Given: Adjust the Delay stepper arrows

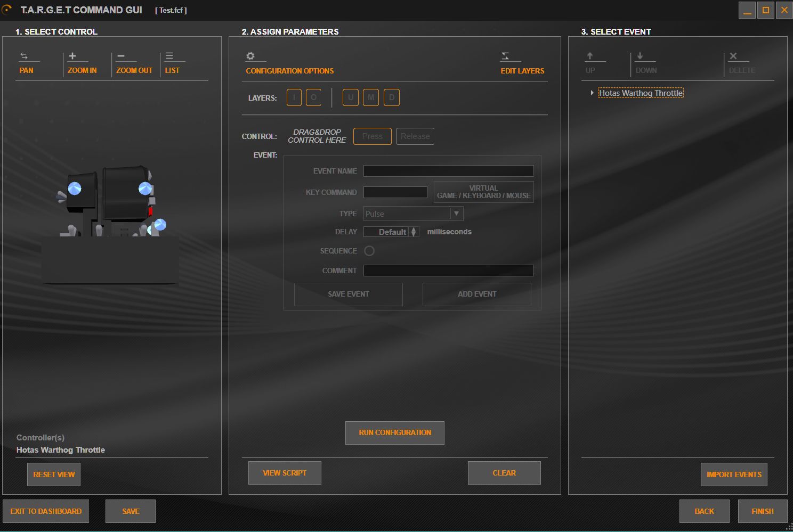Looking at the screenshot, I should [x=414, y=232].
